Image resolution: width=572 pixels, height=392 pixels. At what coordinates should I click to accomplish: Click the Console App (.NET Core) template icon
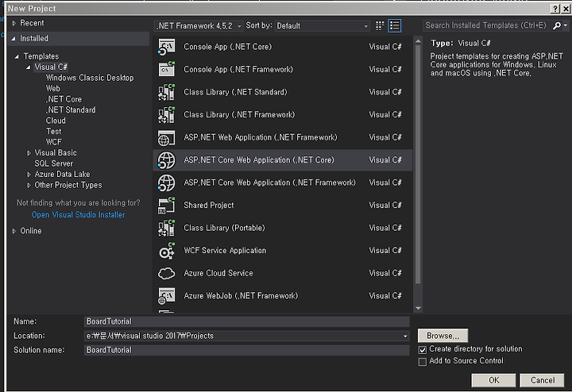point(166,47)
